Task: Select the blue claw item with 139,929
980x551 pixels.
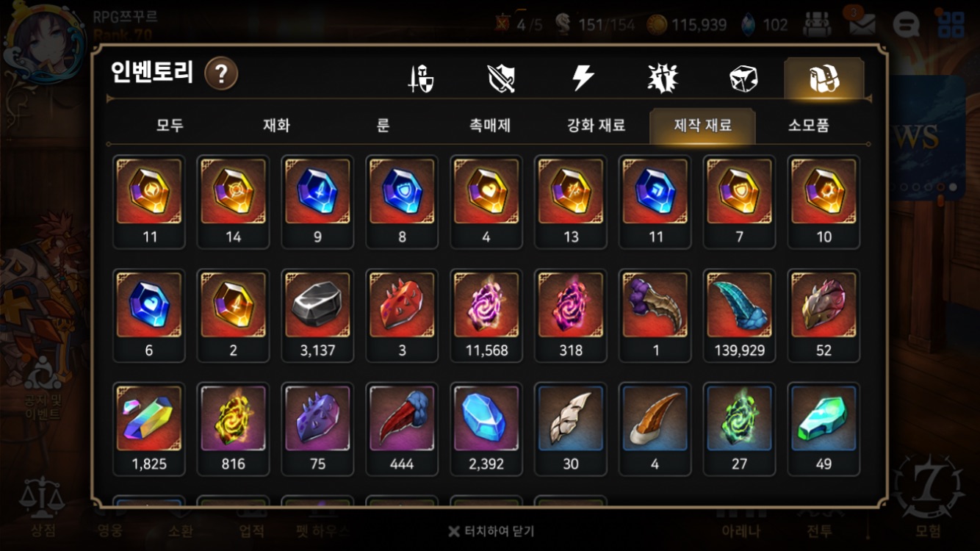Action: (739, 315)
